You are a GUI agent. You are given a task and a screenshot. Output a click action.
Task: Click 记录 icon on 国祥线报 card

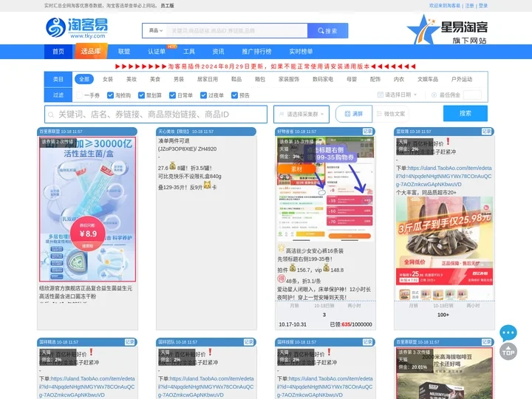(x=367, y=342)
